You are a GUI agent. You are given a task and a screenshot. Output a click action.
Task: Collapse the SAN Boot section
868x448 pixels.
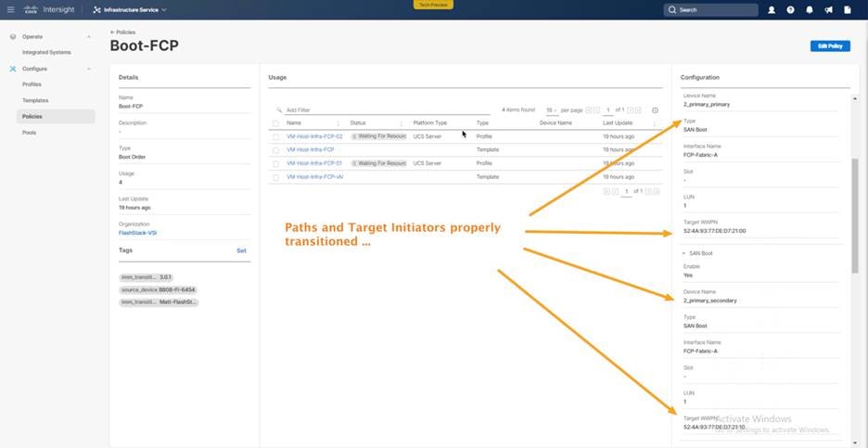683,253
